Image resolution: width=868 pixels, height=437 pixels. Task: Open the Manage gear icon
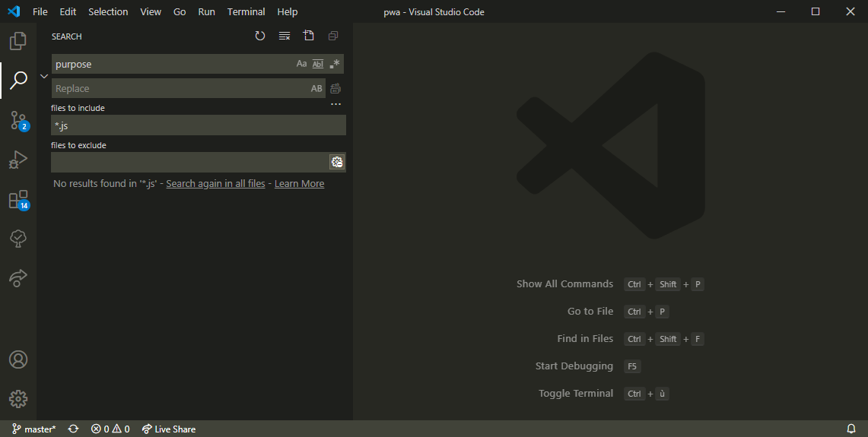pyautogui.click(x=17, y=399)
